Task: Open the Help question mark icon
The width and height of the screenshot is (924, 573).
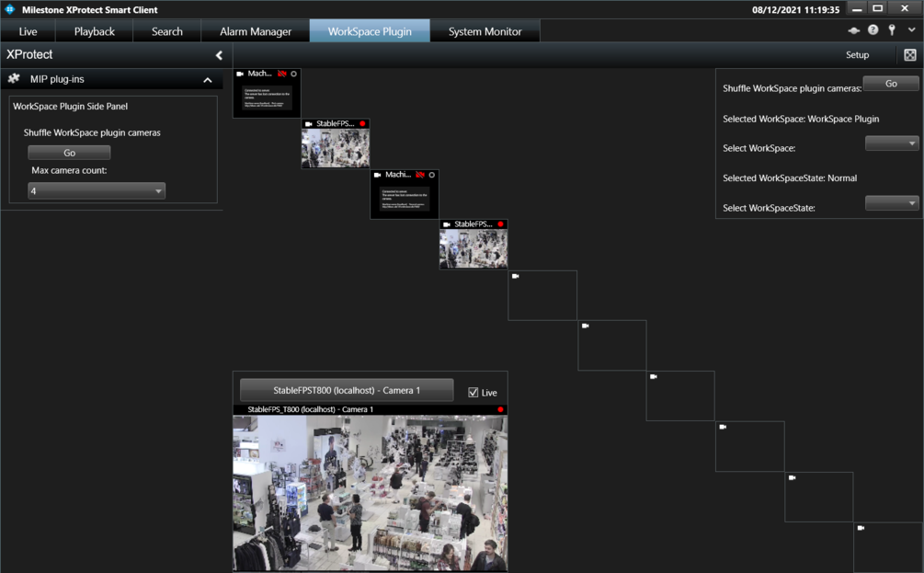Action: pos(873,30)
